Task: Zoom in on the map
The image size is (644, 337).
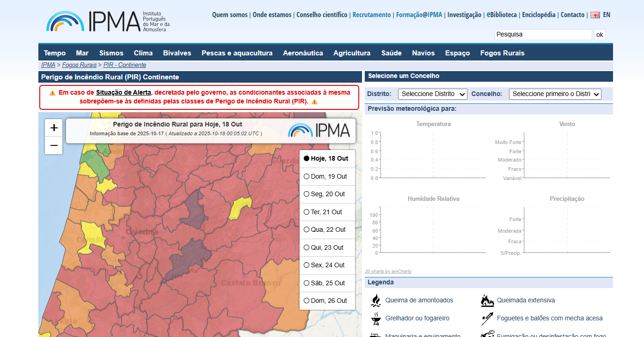Action: [54, 128]
